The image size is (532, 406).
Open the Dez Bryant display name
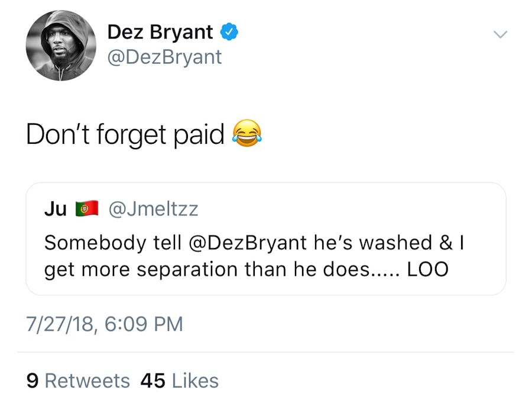160,33
